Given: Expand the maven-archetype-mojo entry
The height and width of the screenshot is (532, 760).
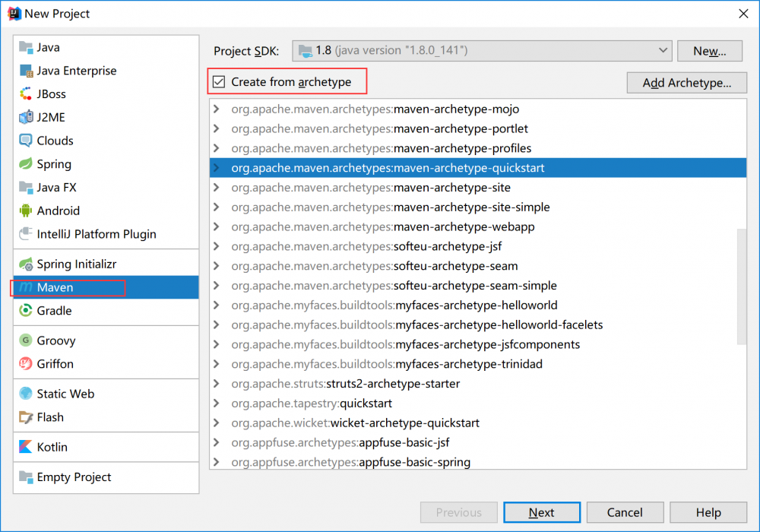Looking at the screenshot, I should tap(217, 109).
